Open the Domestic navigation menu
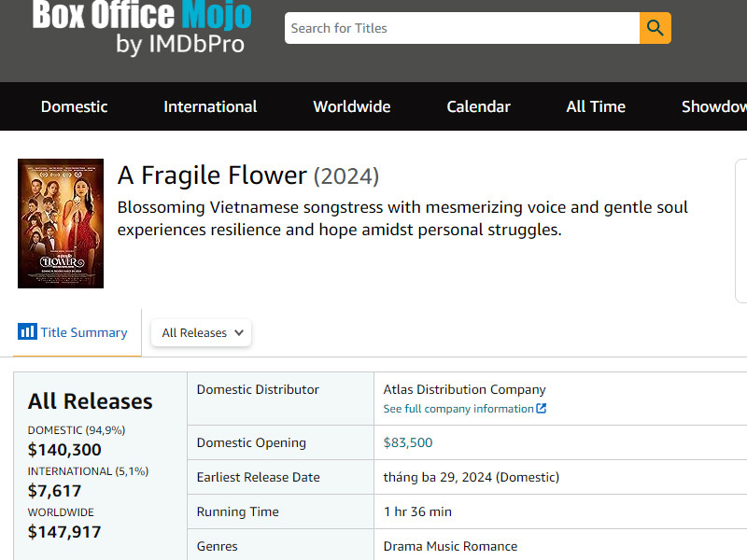This screenshot has width=747, height=560. pos(75,106)
